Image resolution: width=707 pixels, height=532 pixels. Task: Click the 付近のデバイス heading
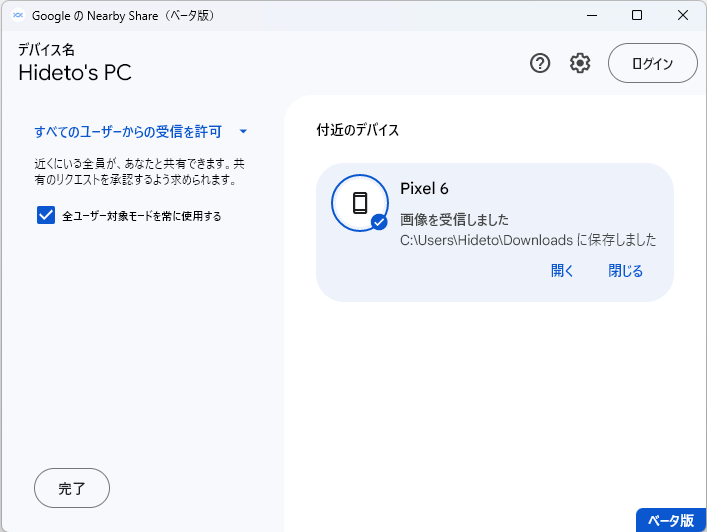coord(358,130)
